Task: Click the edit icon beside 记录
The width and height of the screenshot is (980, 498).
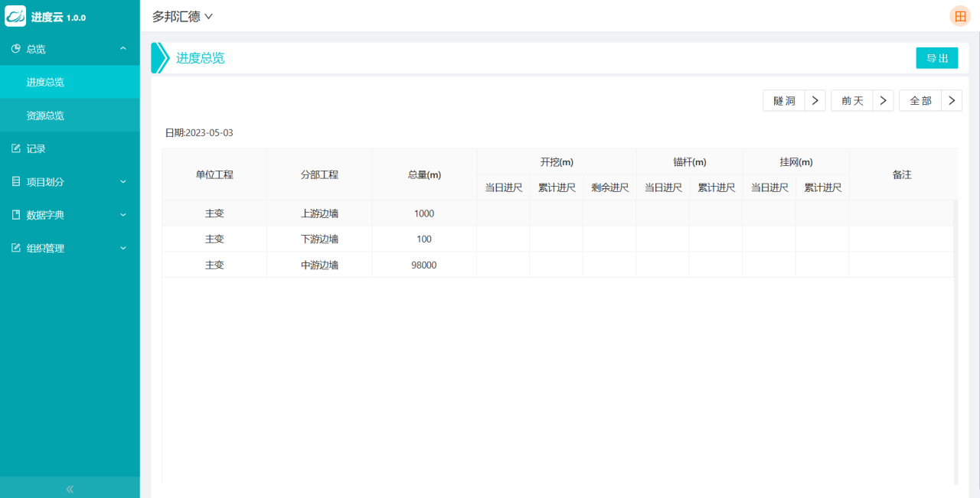Action: pyautogui.click(x=16, y=148)
